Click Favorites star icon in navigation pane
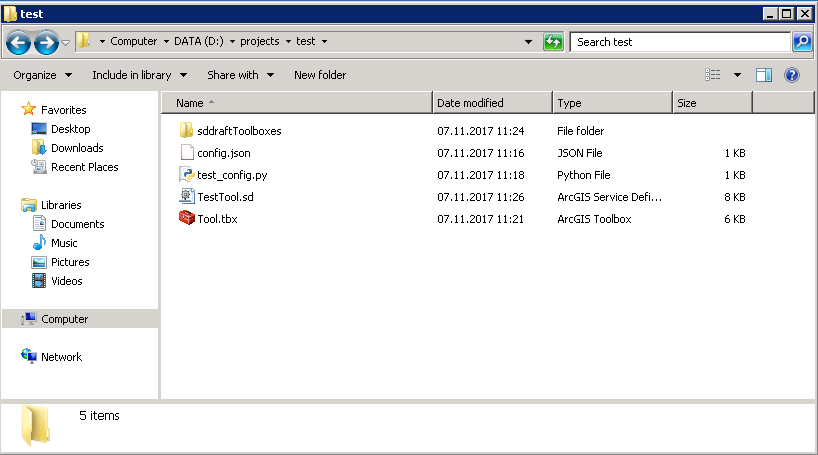This screenshot has width=818, height=455. coord(28,109)
